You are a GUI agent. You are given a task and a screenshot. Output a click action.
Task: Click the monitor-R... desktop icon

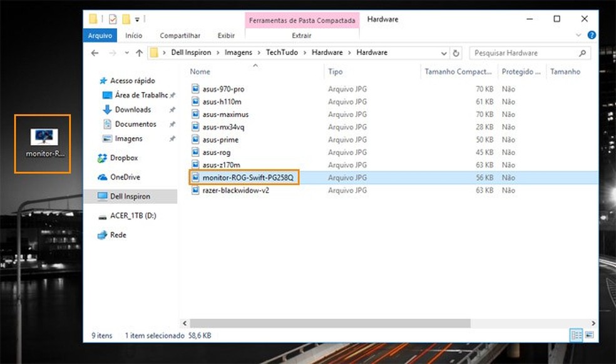pos(44,143)
